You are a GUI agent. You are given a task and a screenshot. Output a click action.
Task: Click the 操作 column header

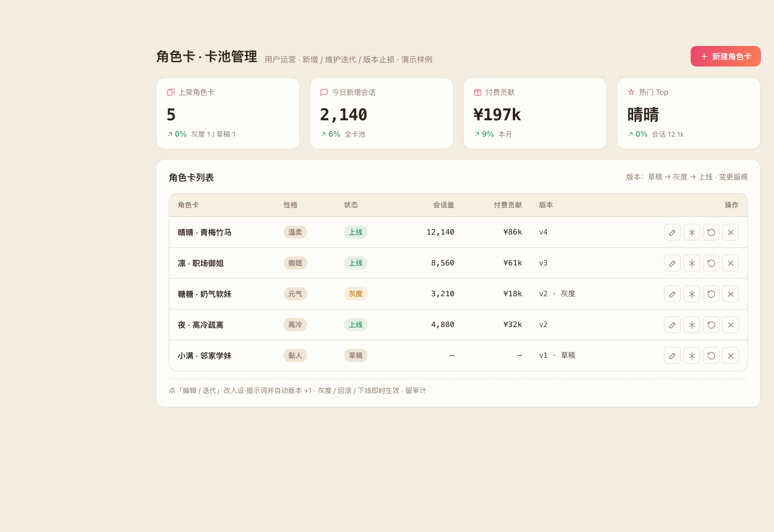pos(732,205)
